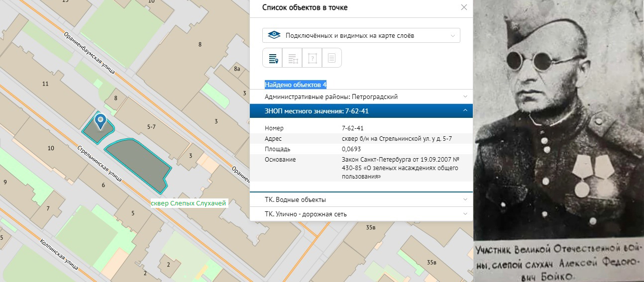
Task: Click the document report icon
Action: (x=331, y=58)
